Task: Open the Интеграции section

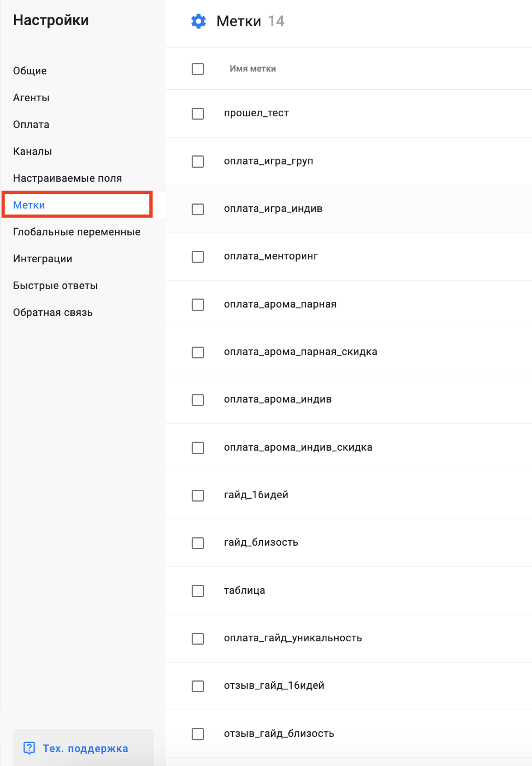Action: click(43, 259)
